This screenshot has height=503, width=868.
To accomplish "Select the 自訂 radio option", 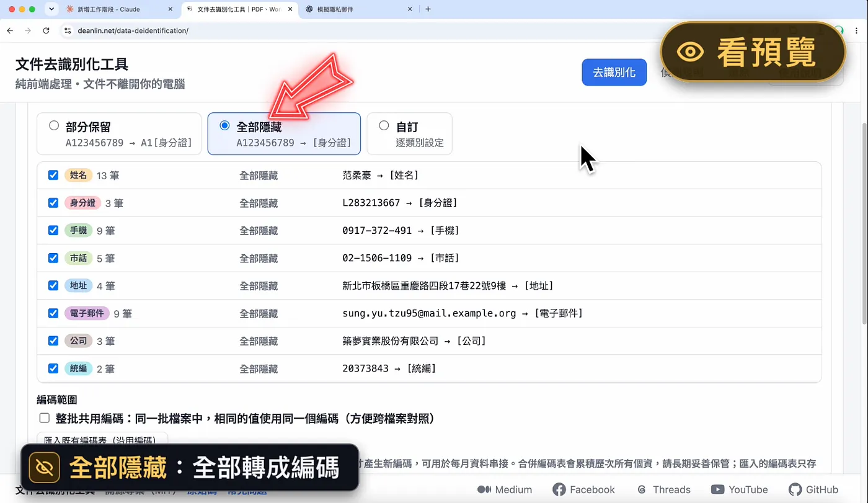I will click(x=384, y=126).
